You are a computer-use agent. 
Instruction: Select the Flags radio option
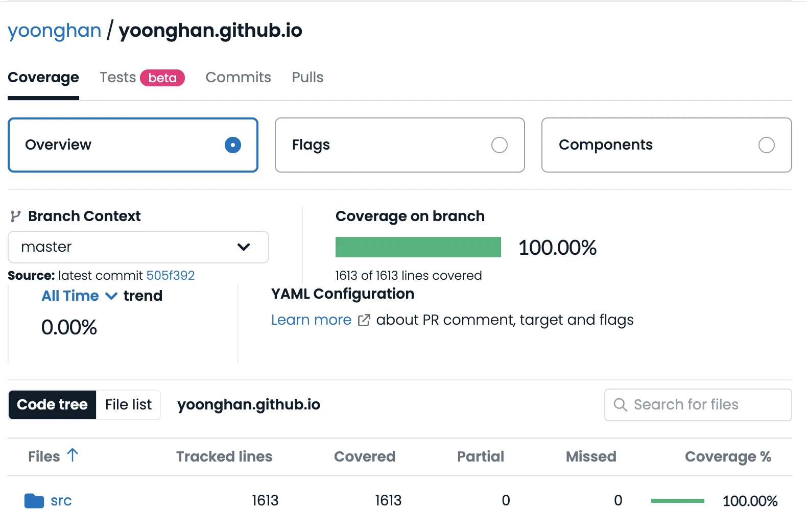click(499, 145)
